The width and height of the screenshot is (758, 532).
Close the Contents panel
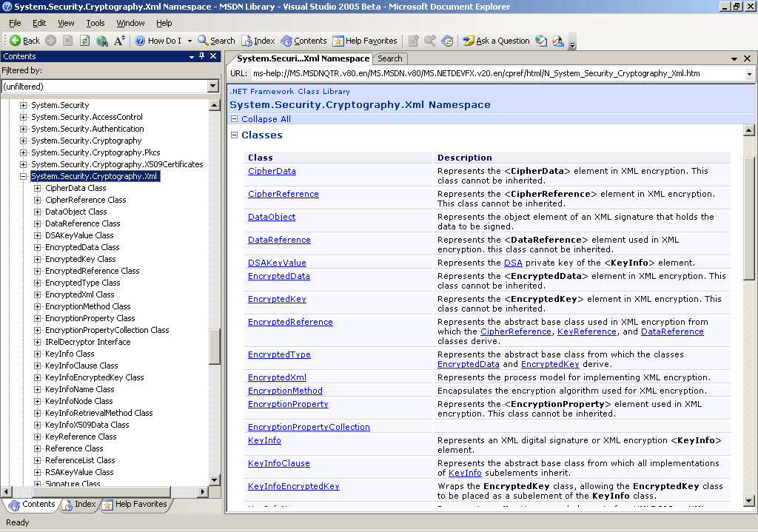coord(213,56)
